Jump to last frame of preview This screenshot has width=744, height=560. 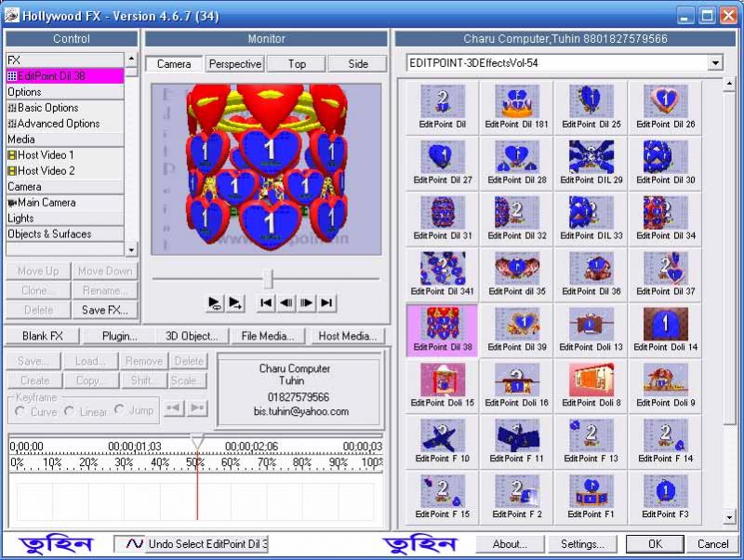[x=326, y=302]
